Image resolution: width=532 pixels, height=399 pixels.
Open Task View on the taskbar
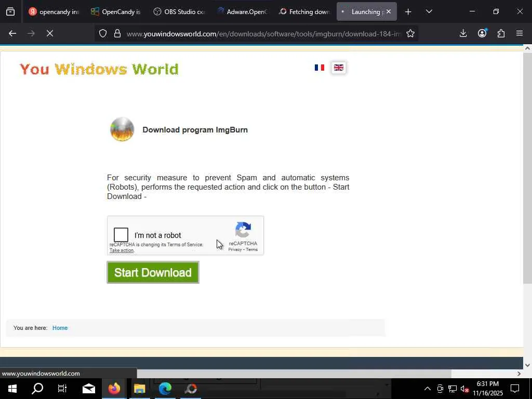point(62,389)
